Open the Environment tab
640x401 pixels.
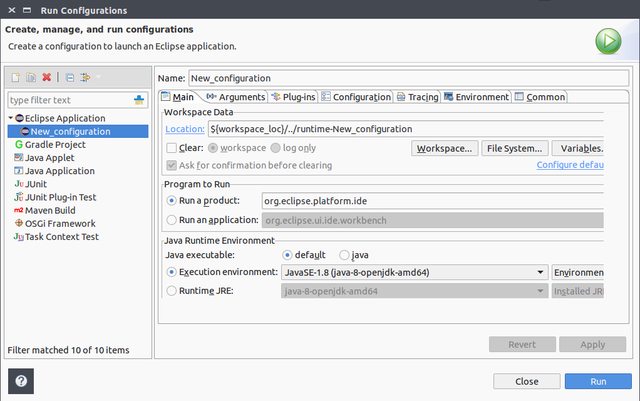click(x=476, y=97)
